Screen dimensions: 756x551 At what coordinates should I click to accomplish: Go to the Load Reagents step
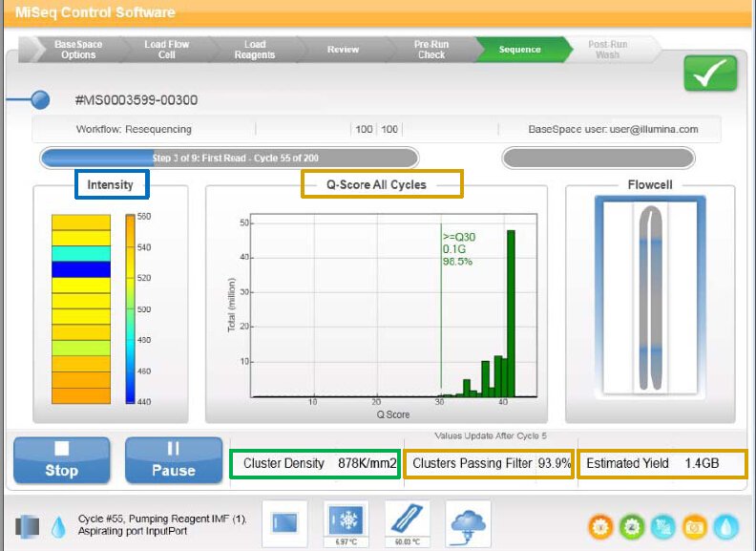(x=255, y=50)
